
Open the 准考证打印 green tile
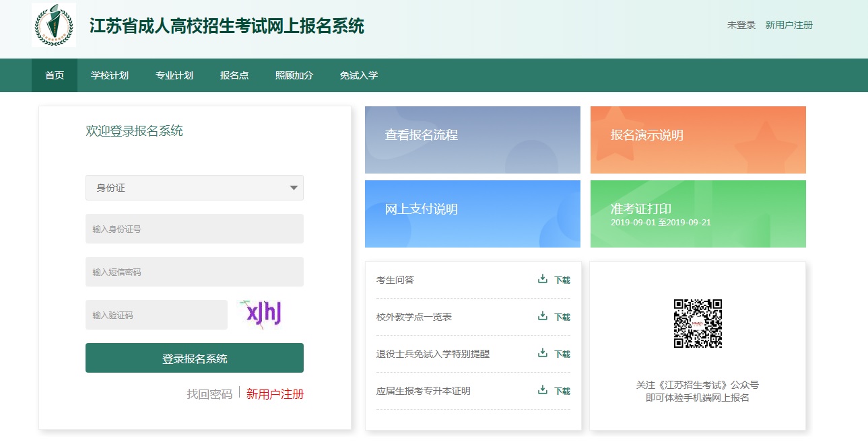pos(698,214)
